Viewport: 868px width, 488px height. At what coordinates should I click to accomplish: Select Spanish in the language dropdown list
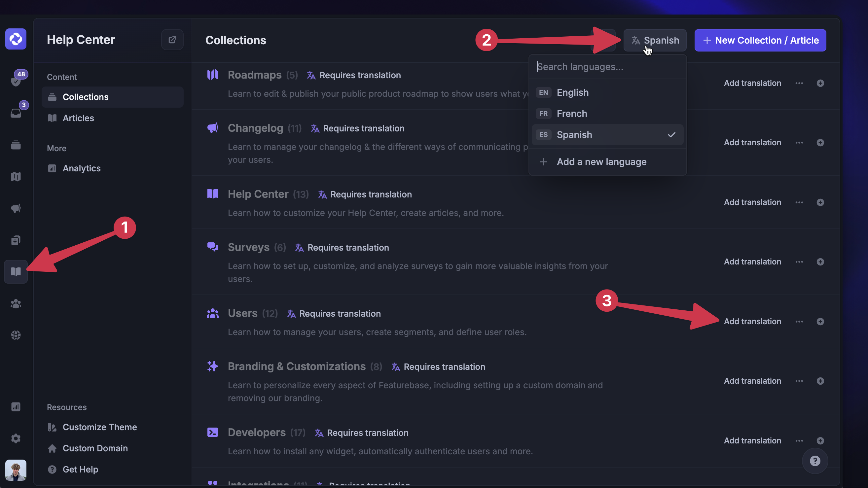574,134
